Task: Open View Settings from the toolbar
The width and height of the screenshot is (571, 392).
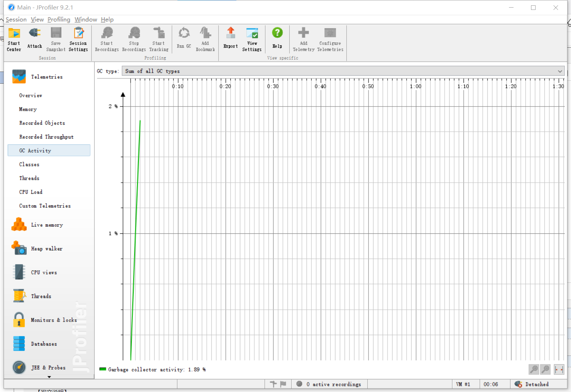Action: pos(252,39)
